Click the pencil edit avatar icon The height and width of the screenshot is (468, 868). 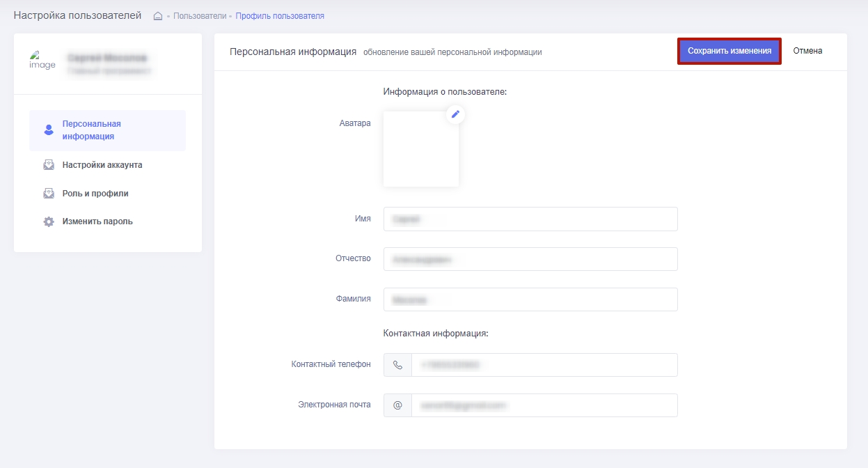[455, 114]
